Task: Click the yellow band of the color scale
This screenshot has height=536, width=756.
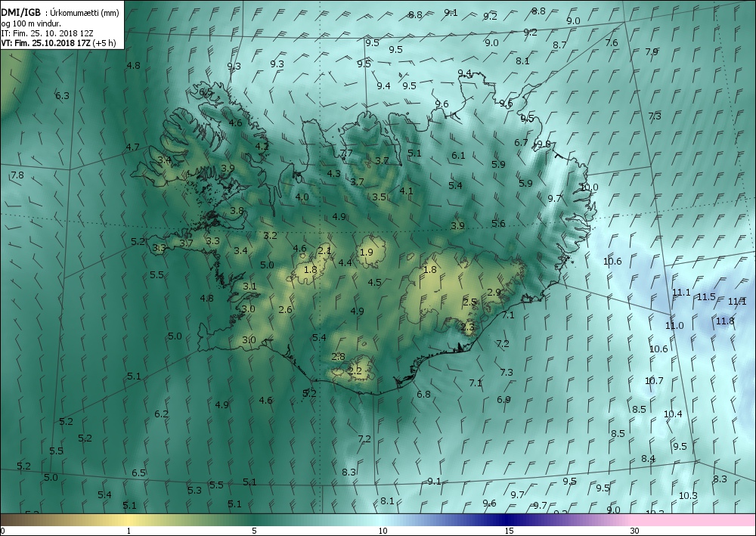Action: click(128, 521)
